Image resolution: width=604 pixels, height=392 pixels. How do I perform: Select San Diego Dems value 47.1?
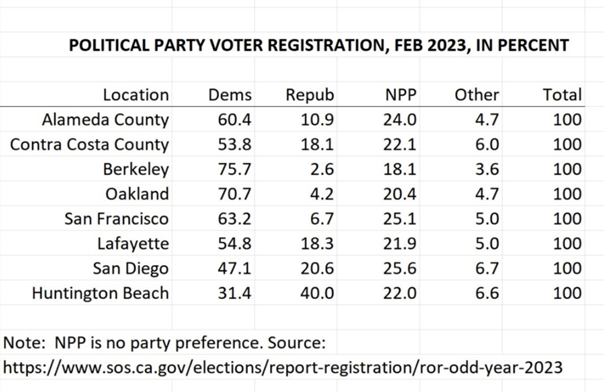[234, 268]
